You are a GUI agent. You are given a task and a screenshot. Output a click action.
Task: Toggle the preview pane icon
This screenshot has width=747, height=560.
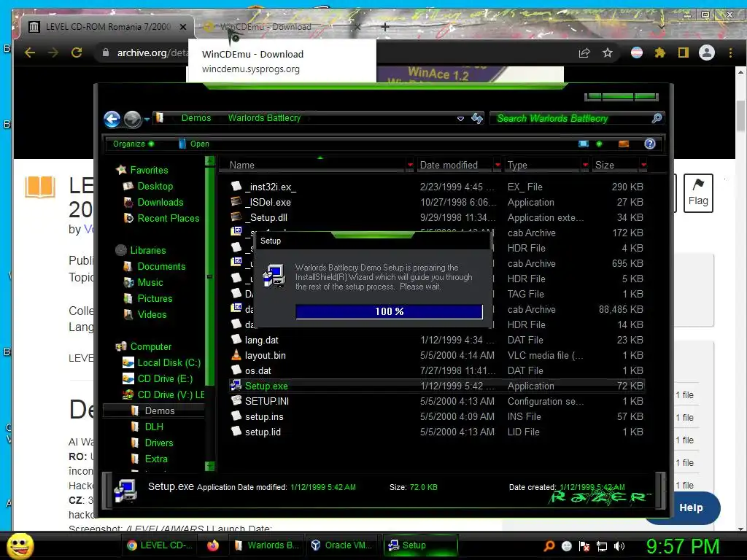pos(623,144)
